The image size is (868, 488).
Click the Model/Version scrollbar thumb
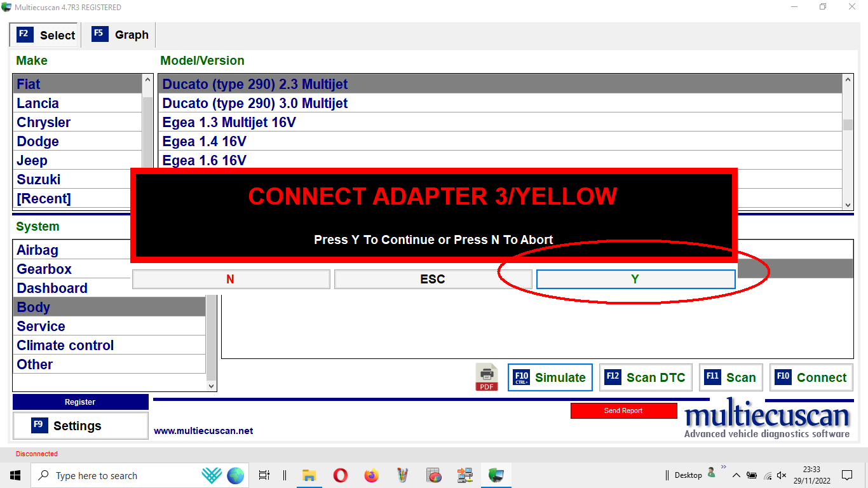848,125
